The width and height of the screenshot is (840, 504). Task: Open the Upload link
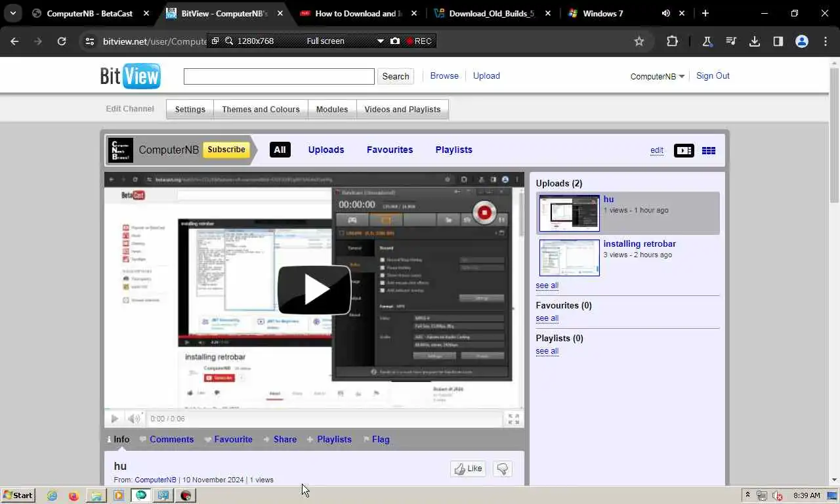point(486,75)
